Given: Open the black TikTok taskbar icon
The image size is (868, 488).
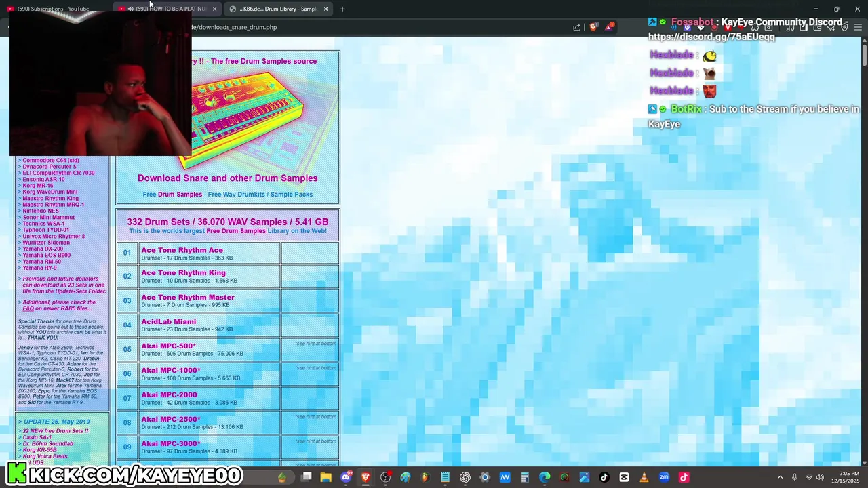Looking at the screenshot, I should pyautogui.click(x=604, y=477).
